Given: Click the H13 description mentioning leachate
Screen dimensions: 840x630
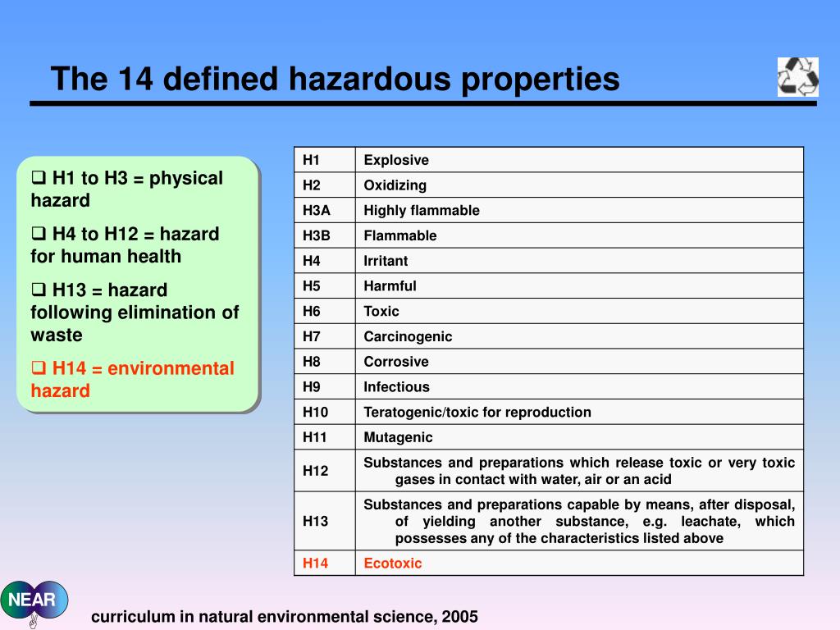Looking at the screenshot, I should (579, 521).
